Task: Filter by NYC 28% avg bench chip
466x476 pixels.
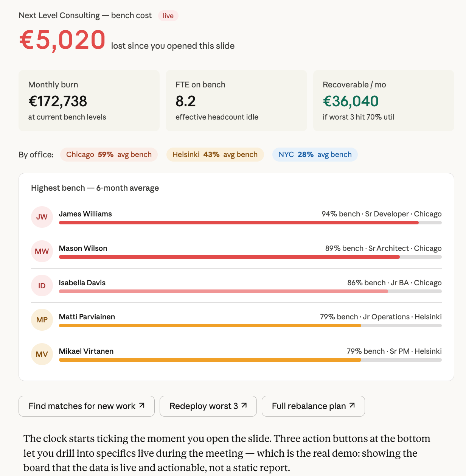Action: (x=315, y=154)
